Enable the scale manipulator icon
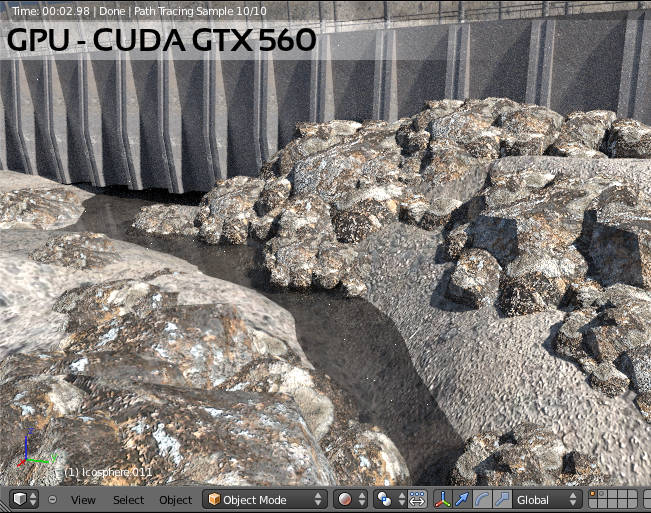Viewport: 651px width, 513px height. [x=502, y=499]
